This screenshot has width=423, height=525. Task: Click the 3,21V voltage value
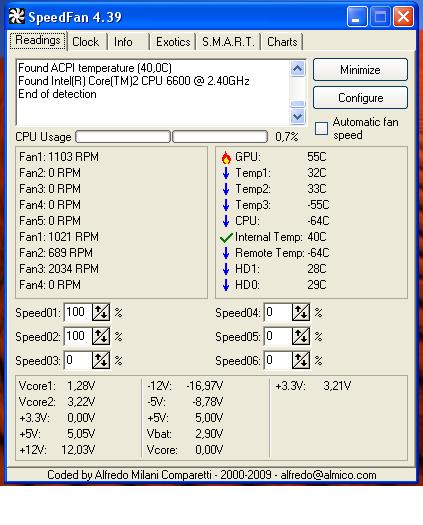(x=337, y=386)
